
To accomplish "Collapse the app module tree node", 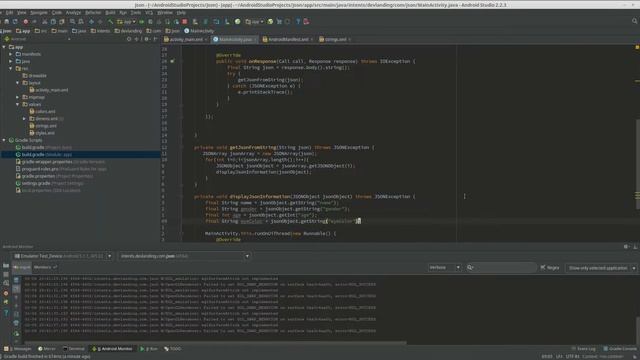I will [x=4, y=47].
